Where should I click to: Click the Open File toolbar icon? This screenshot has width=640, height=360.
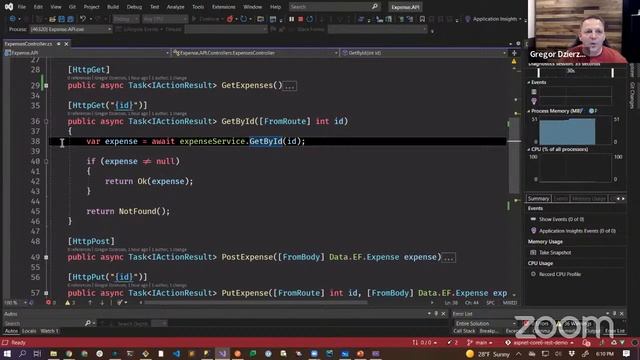coord(52,19)
